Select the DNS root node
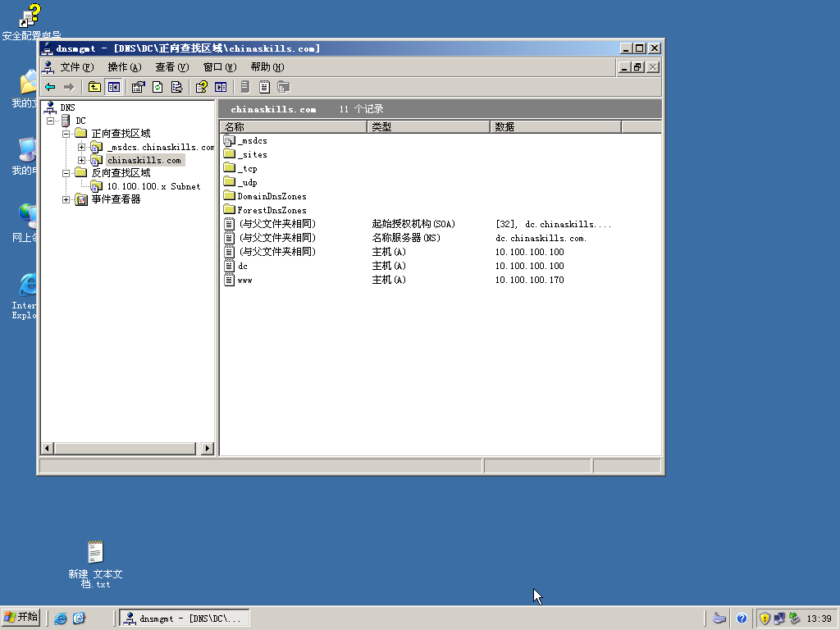The image size is (840, 630). tap(67, 107)
